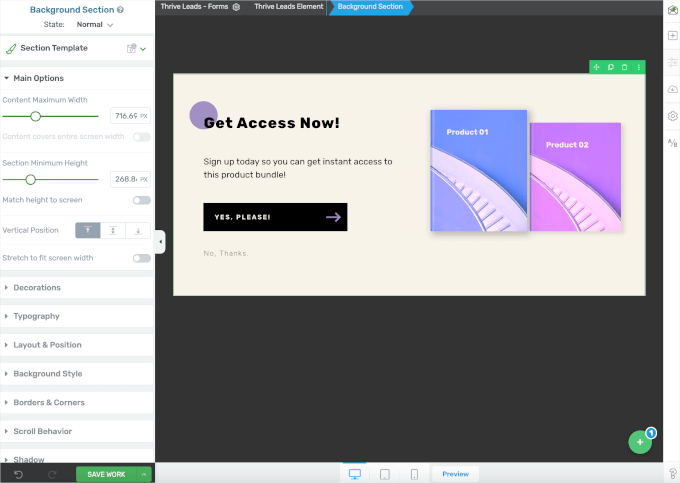Screen dimensions: 680x483
Task: Click the Sign up today paragraph text
Action: 298,168
